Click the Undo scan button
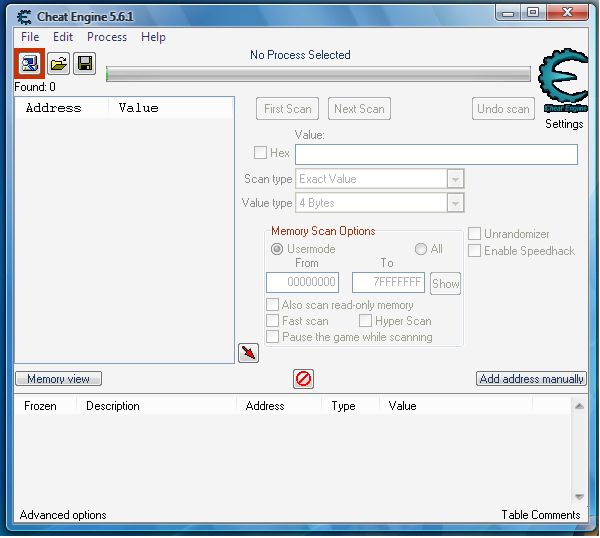Viewport: 600px width, 538px height. (x=503, y=109)
